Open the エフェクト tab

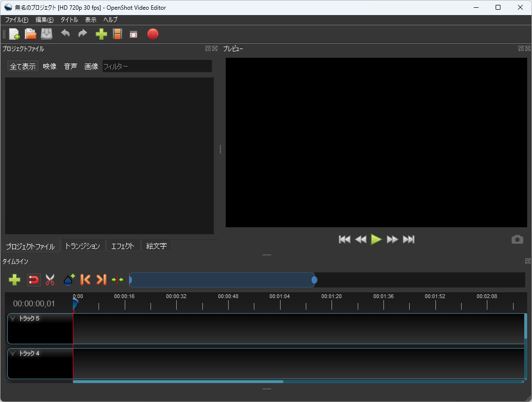click(x=123, y=246)
